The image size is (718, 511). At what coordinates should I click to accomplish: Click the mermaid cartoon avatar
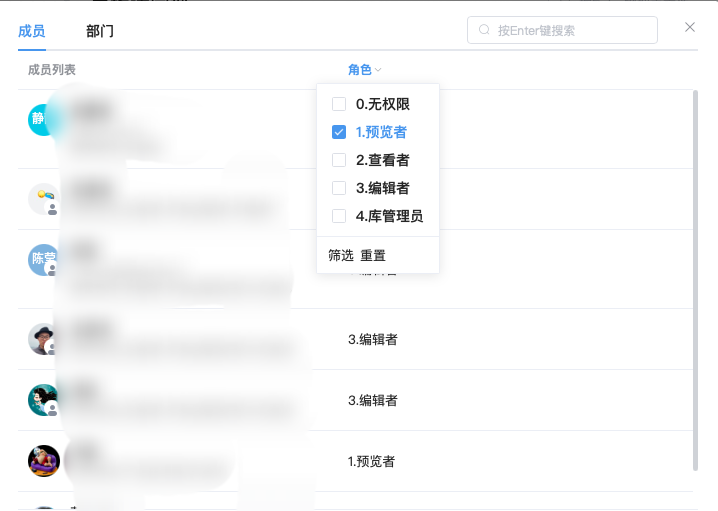(43, 400)
